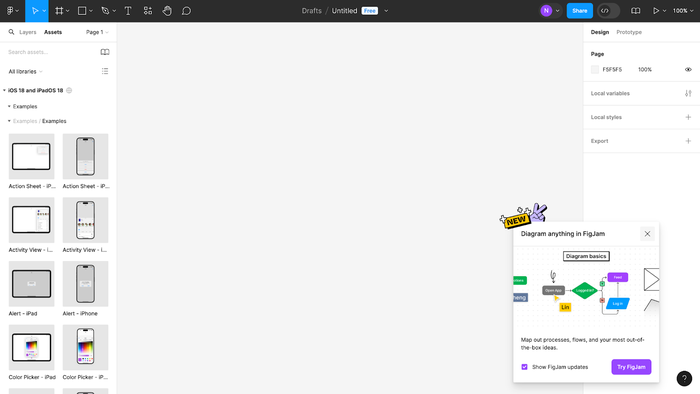Select the Move tool

34,11
